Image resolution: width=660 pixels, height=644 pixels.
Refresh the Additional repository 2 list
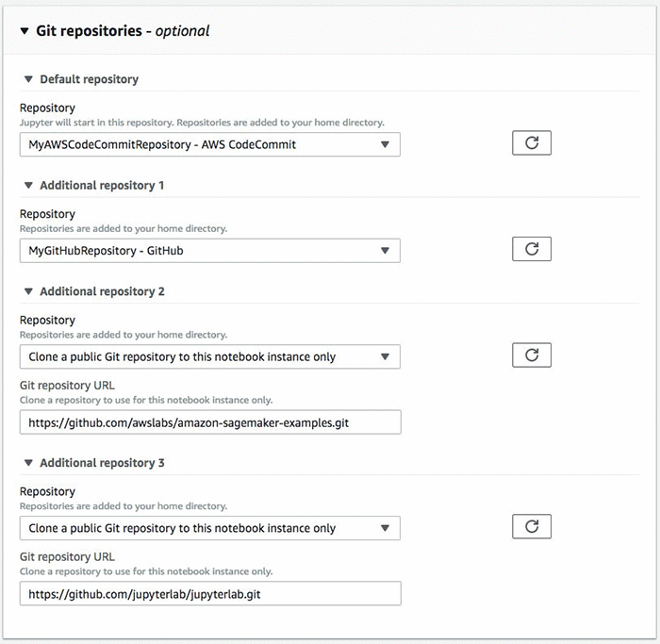tap(531, 355)
